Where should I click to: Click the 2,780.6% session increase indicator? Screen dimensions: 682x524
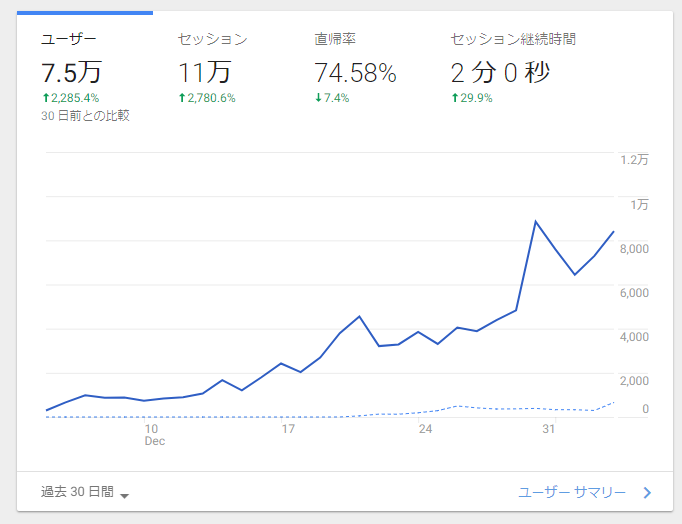click(x=207, y=98)
